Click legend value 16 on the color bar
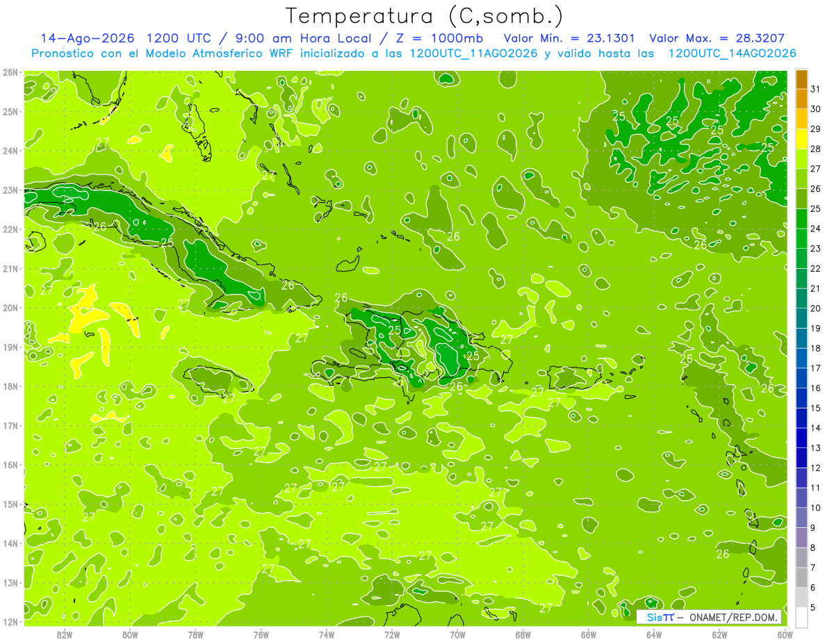Viewport: 834px width, 644px height. tap(816, 388)
